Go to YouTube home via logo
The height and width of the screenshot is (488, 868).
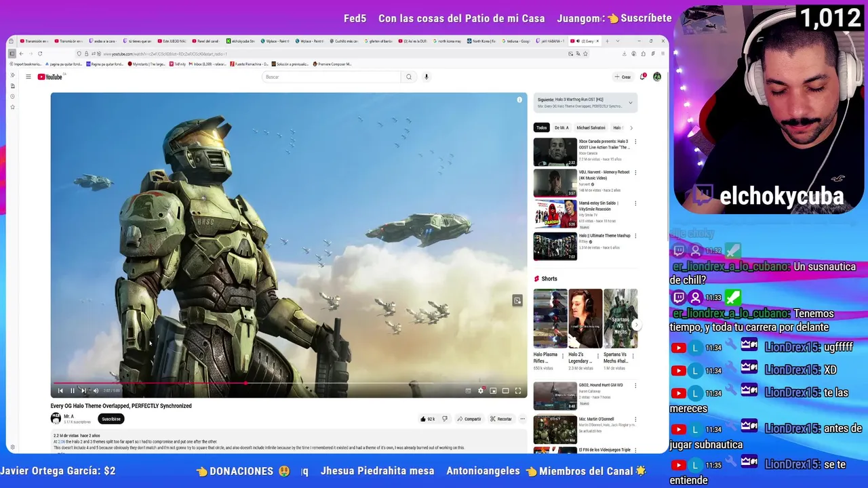tap(50, 77)
